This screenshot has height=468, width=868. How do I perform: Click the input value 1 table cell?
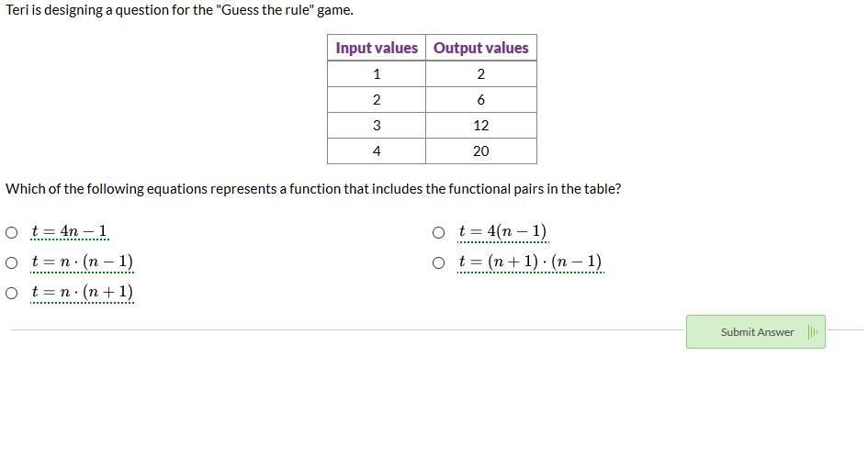[x=377, y=73]
